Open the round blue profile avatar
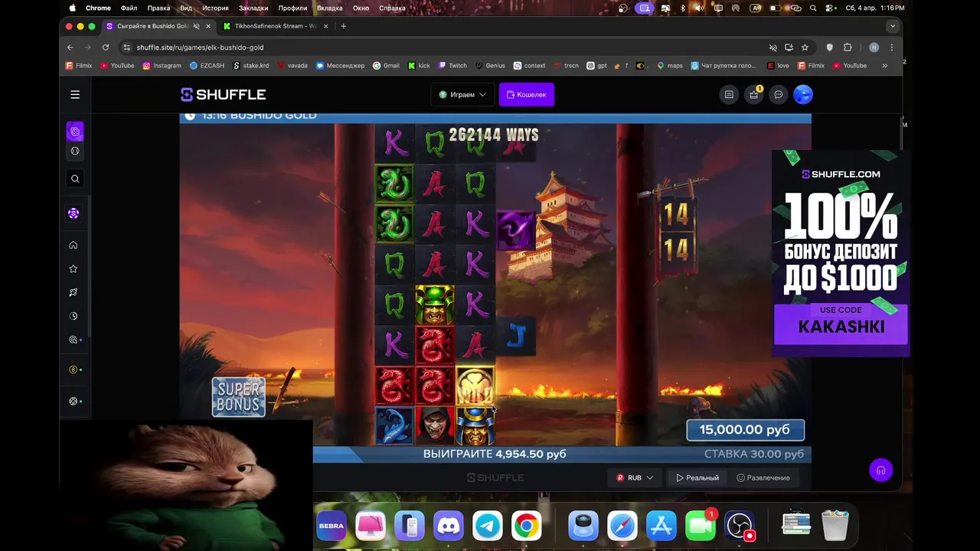The image size is (980, 551). pyautogui.click(x=802, y=95)
